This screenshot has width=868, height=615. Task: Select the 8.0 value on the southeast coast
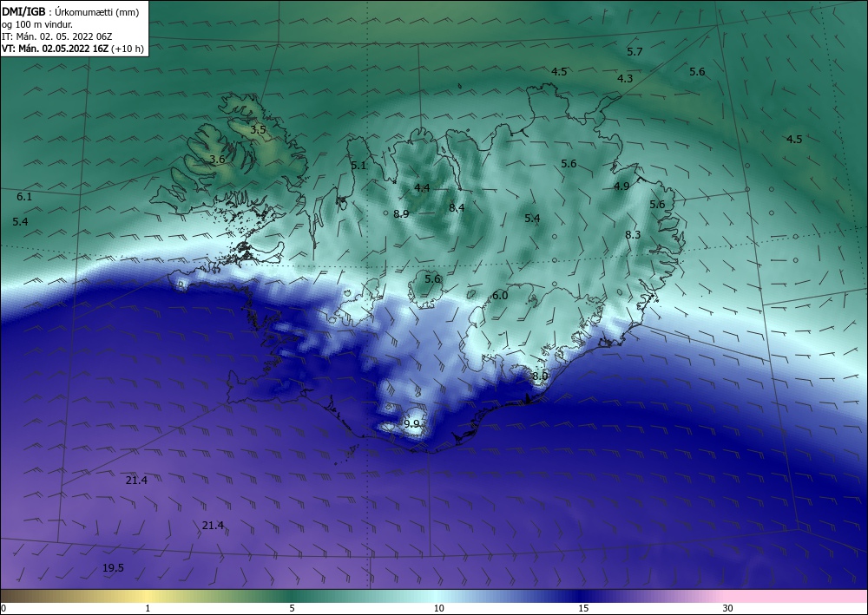tap(540, 376)
